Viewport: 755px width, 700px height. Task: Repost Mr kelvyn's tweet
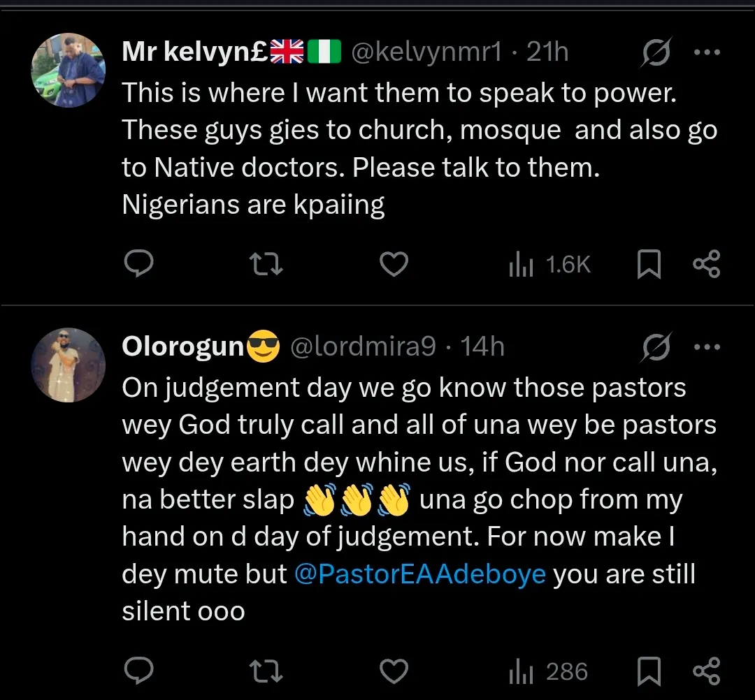pyautogui.click(x=266, y=265)
